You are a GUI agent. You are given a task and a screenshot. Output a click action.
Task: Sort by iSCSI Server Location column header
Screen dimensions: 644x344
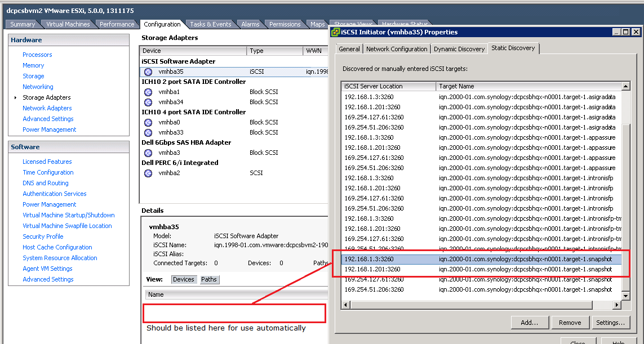389,86
